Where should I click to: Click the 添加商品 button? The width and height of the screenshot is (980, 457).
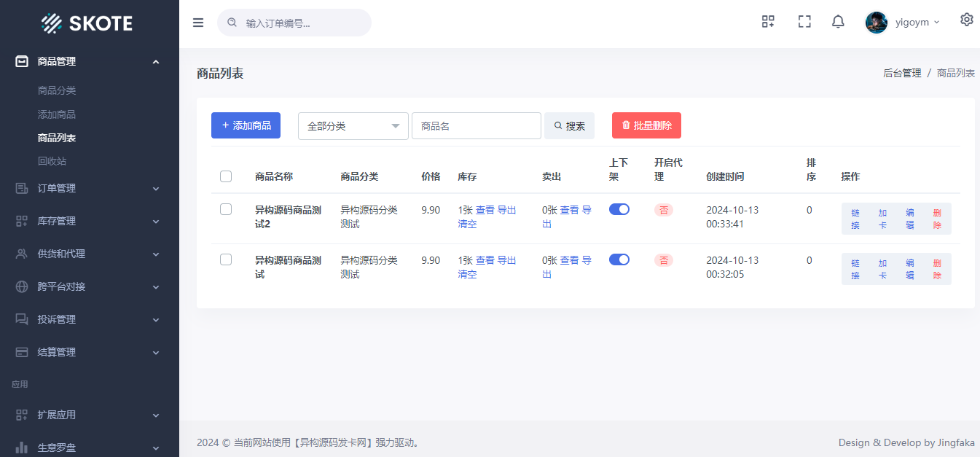(246, 125)
